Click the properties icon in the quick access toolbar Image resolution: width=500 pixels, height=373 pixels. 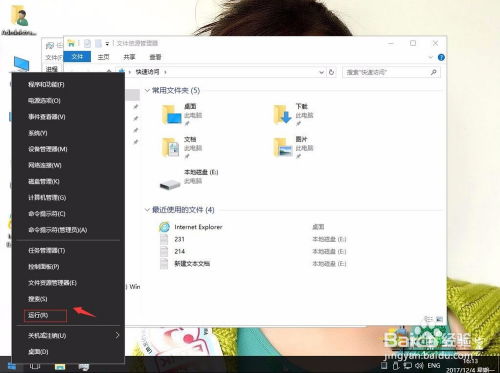click(87, 43)
